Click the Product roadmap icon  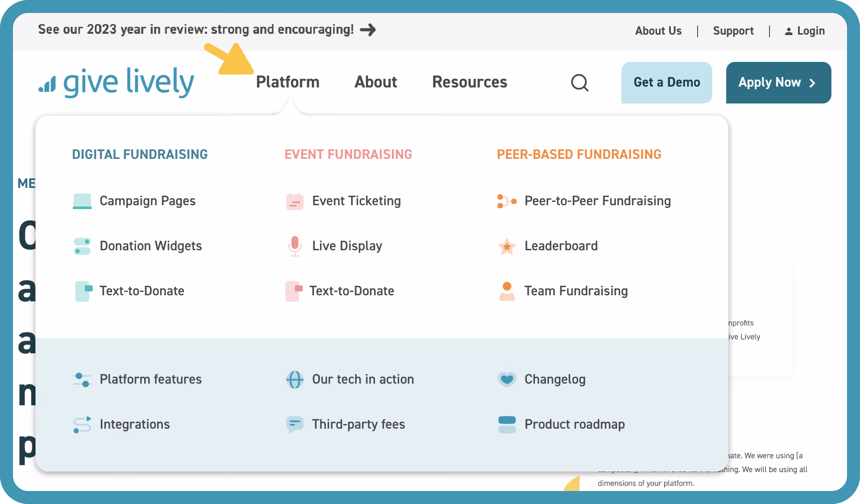[507, 425]
